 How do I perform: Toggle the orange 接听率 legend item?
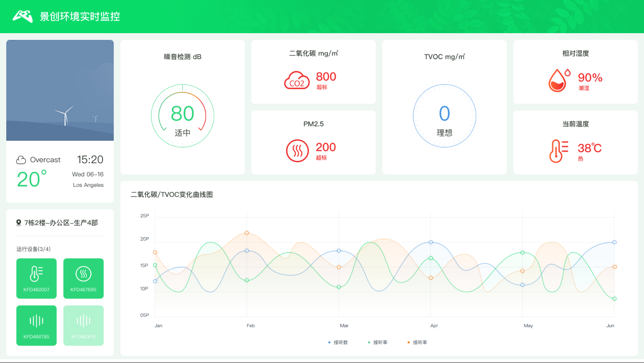[417, 342]
